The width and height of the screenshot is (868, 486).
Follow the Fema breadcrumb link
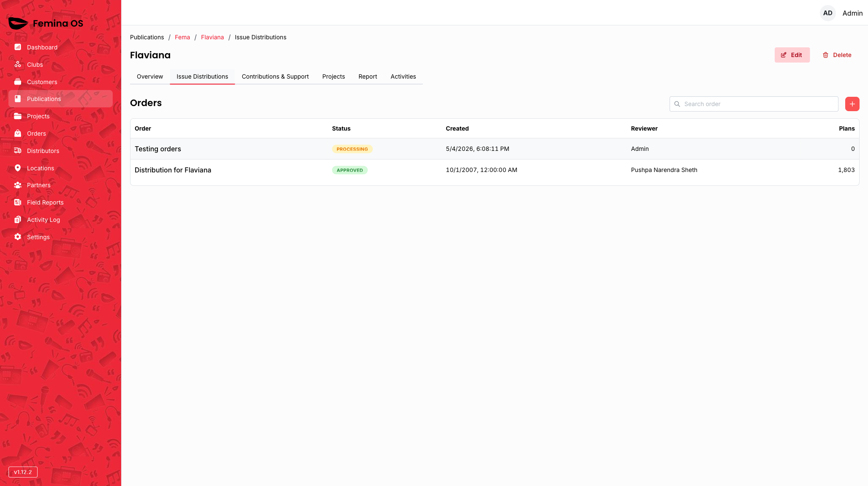click(182, 37)
